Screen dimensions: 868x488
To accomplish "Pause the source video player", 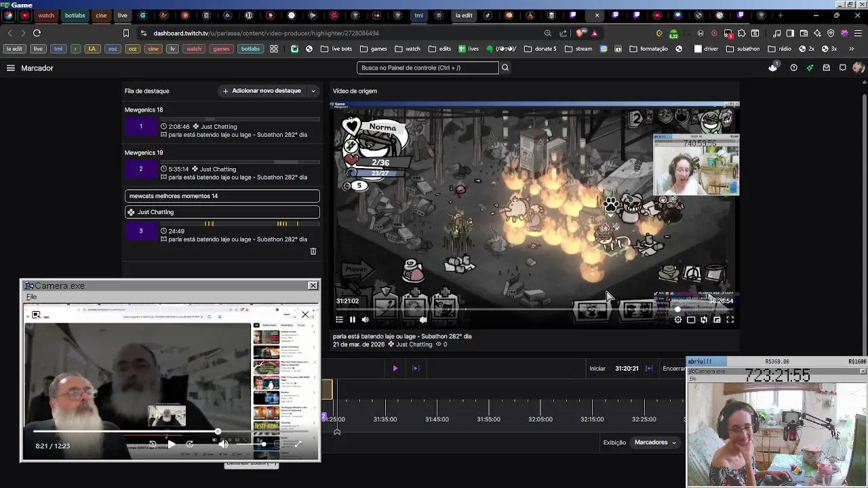I will point(353,320).
